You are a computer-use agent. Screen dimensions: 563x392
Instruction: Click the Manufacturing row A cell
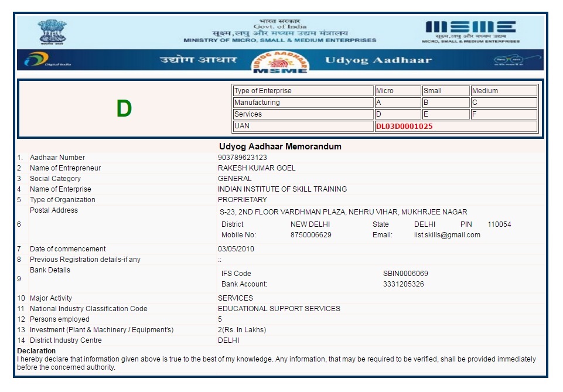(397, 103)
